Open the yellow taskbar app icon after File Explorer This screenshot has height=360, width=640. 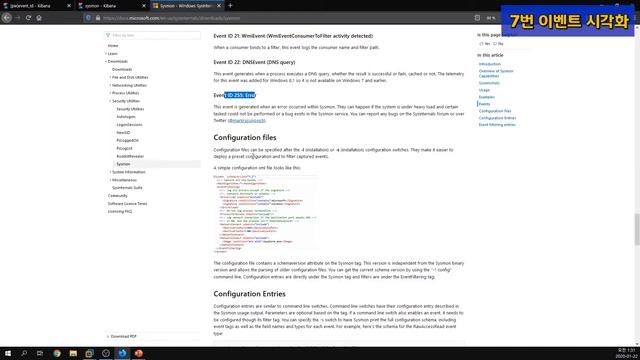(89, 353)
